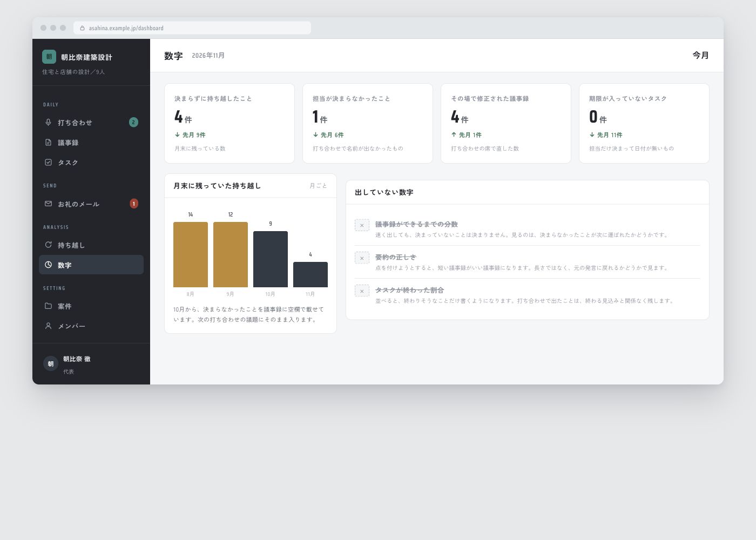
Task: Select 持ち越し under ANALYSIS
Action: (x=91, y=245)
